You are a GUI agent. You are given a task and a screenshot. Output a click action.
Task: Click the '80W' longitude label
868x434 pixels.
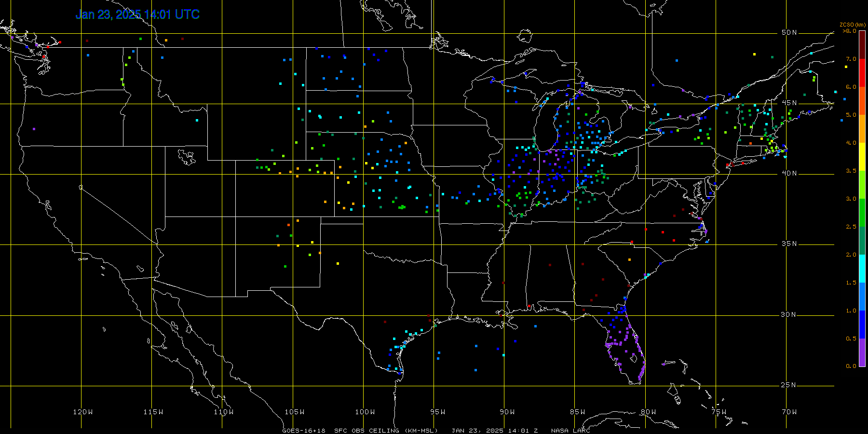coord(649,412)
